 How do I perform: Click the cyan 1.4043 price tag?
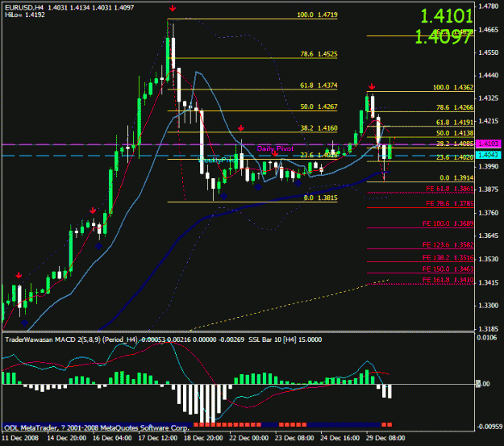[x=489, y=156]
